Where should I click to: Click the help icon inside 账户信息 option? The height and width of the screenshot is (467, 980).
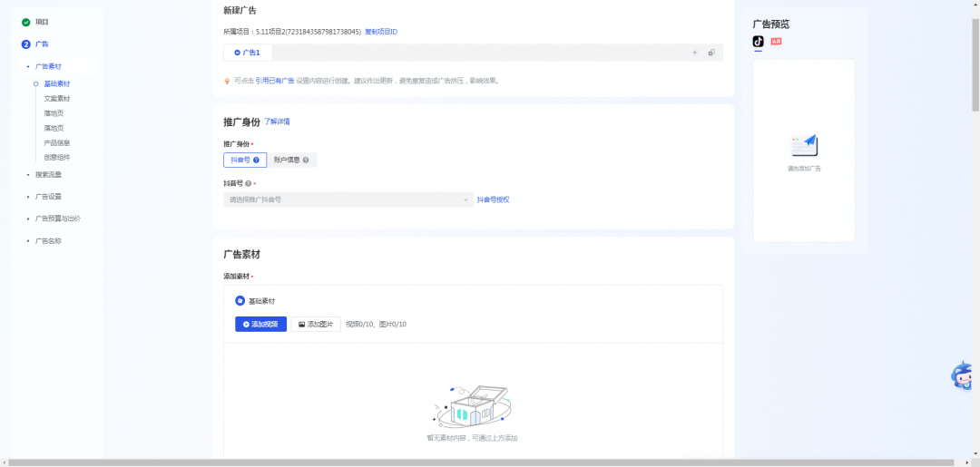click(x=306, y=160)
